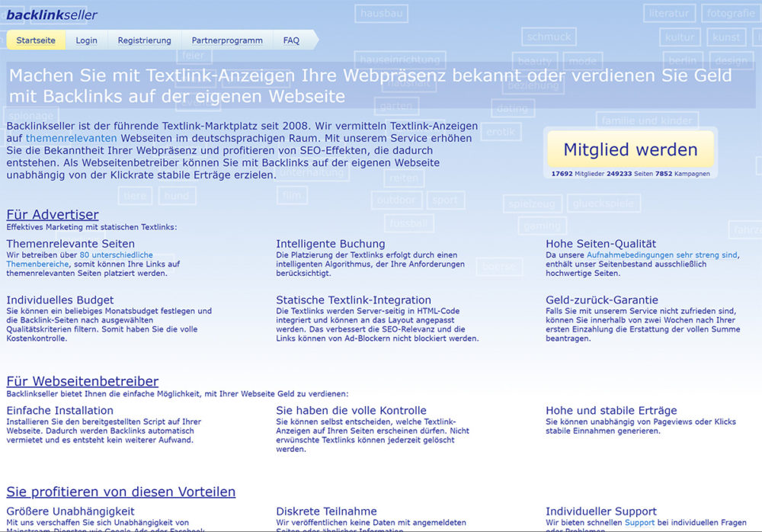Image resolution: width=762 pixels, height=532 pixels.
Task: Click the Diskrete Teilnahme heading
Action: pyautogui.click(x=326, y=511)
